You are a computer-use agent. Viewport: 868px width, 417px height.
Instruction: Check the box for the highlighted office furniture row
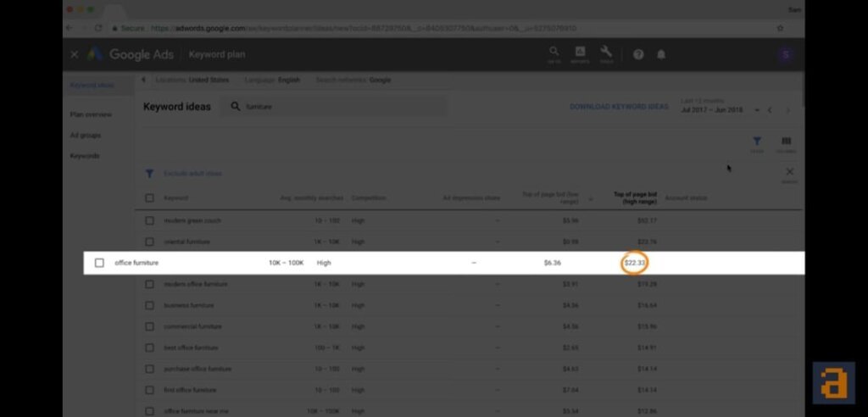click(x=99, y=263)
